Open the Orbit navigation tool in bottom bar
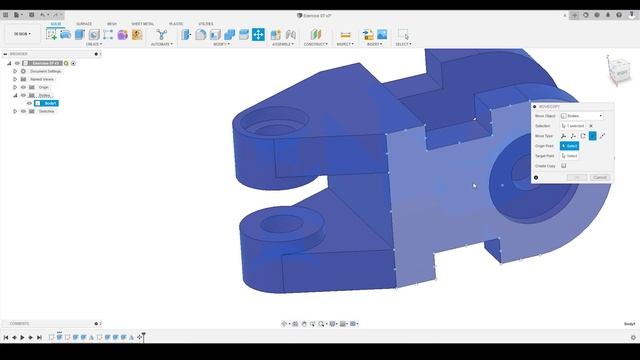 pyautogui.click(x=284, y=324)
